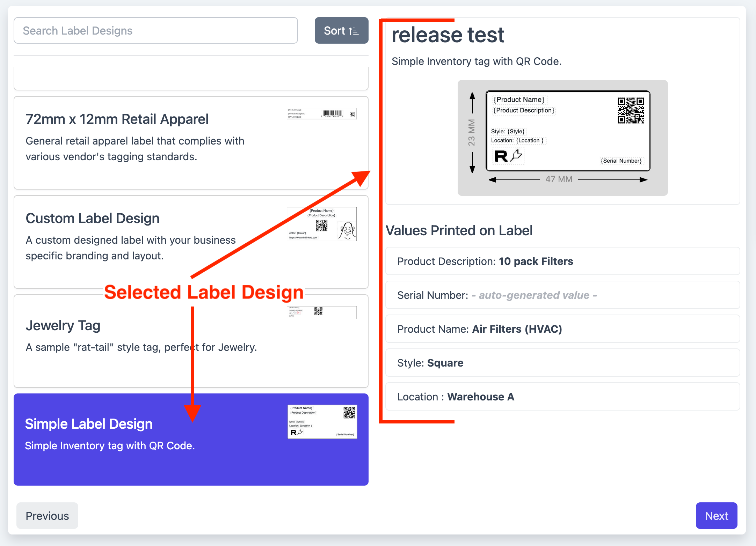Select the Custom Label Design card

[140, 242]
